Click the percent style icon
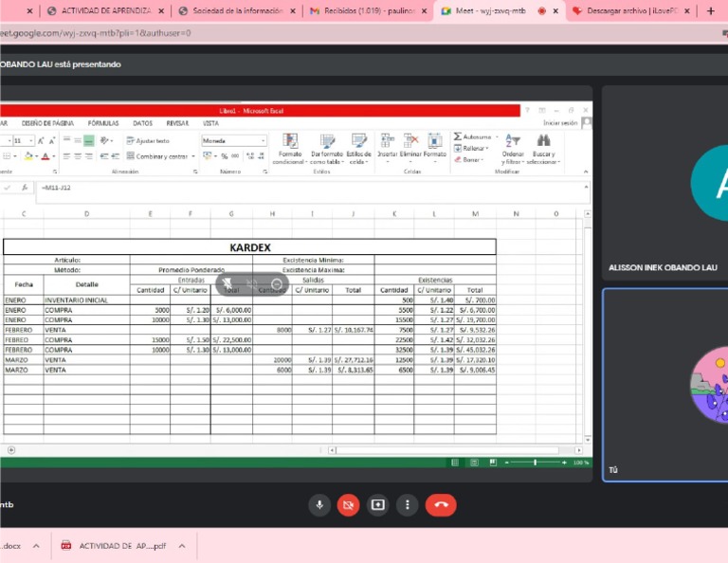 pyautogui.click(x=225, y=156)
